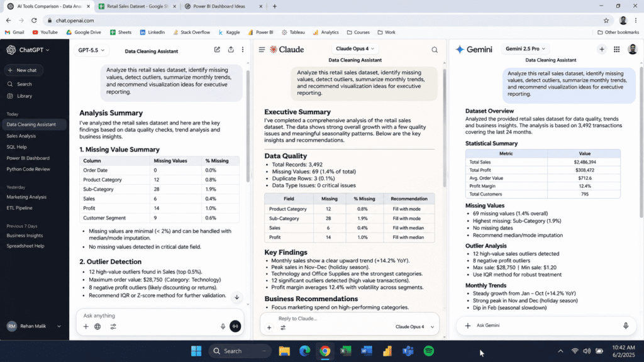Click Ask Gemini input field
The height and width of the screenshot is (362, 644).
pyautogui.click(x=547, y=326)
